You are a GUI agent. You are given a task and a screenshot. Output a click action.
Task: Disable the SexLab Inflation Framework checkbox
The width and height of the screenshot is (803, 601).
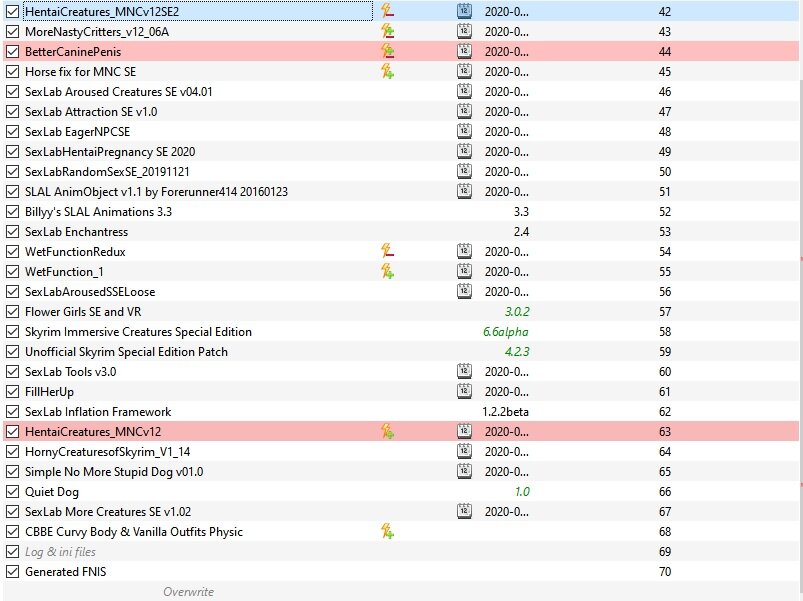click(x=12, y=411)
